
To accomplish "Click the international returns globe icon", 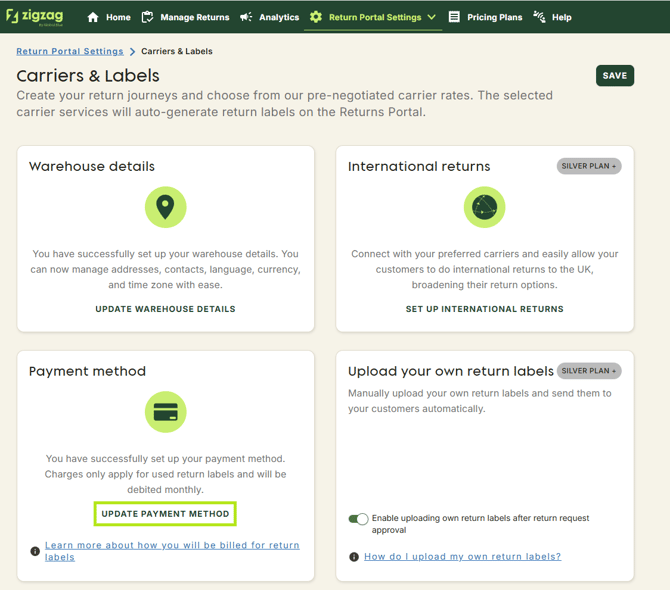I will [x=484, y=207].
